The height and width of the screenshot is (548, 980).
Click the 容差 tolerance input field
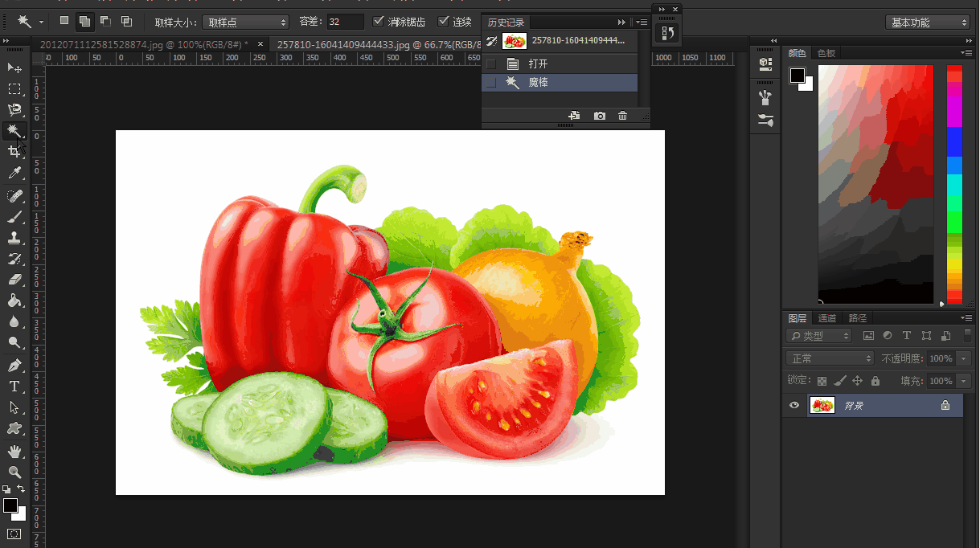tap(346, 22)
